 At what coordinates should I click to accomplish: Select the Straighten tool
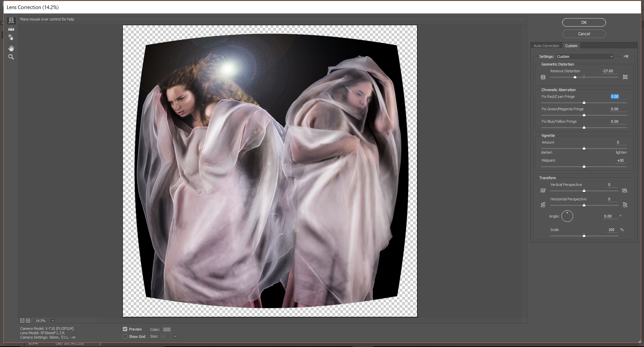coord(11,29)
